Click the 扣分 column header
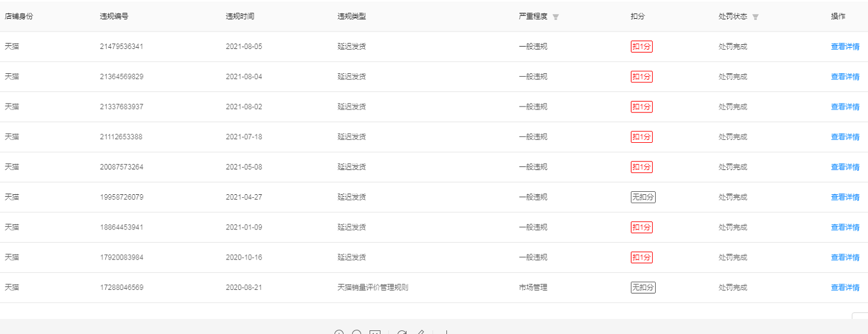This screenshot has width=868, height=334. (638, 16)
